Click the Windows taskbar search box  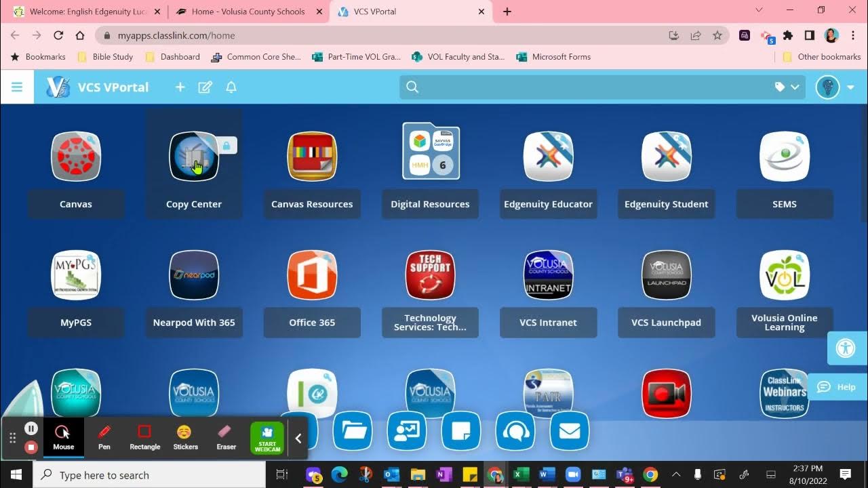click(x=149, y=475)
